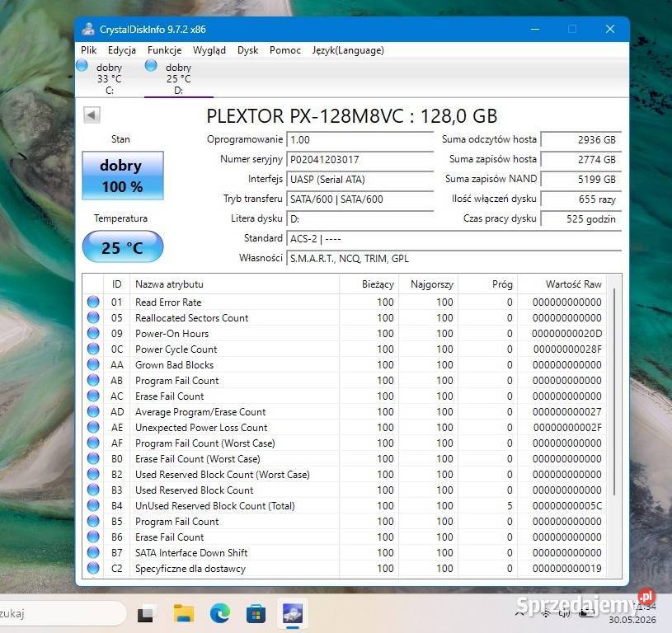Open Task View on the taskbar
Screen dimensions: 672x633
[145, 615]
